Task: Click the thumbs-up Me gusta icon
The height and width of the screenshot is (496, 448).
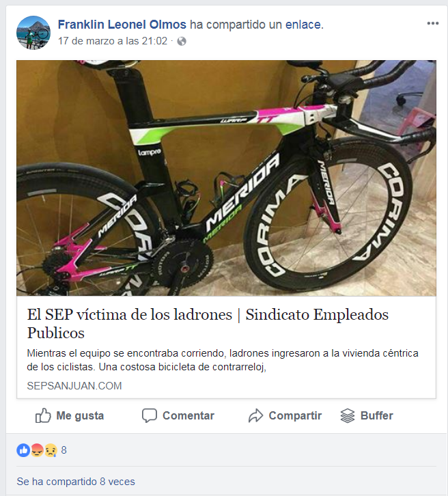Action: [x=43, y=415]
